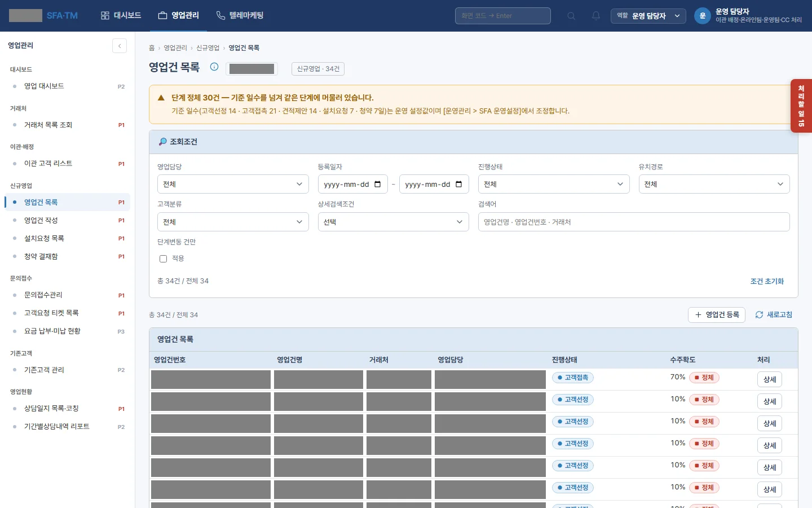Click 상세 button in the 70% row
The height and width of the screenshot is (508, 812).
pos(770,379)
